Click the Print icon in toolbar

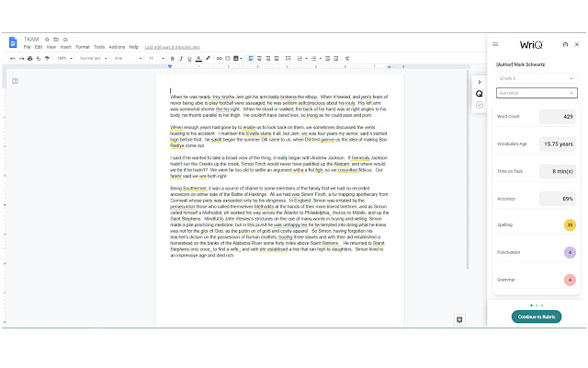click(x=31, y=58)
